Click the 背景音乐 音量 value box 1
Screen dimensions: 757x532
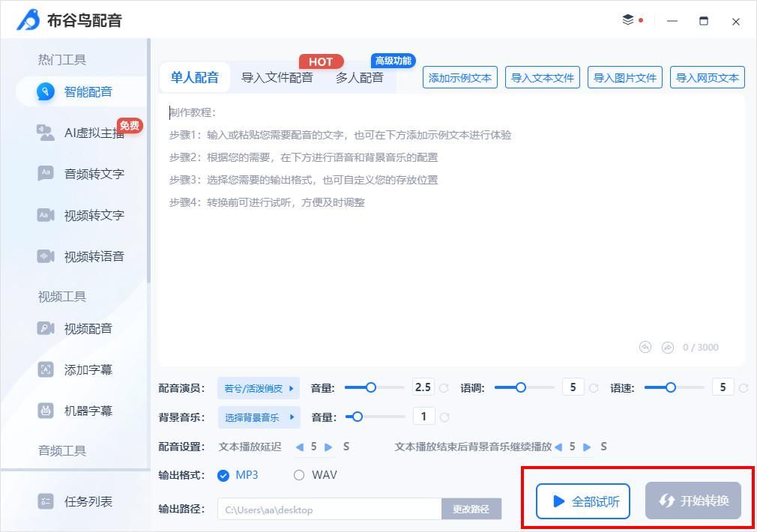click(x=424, y=416)
